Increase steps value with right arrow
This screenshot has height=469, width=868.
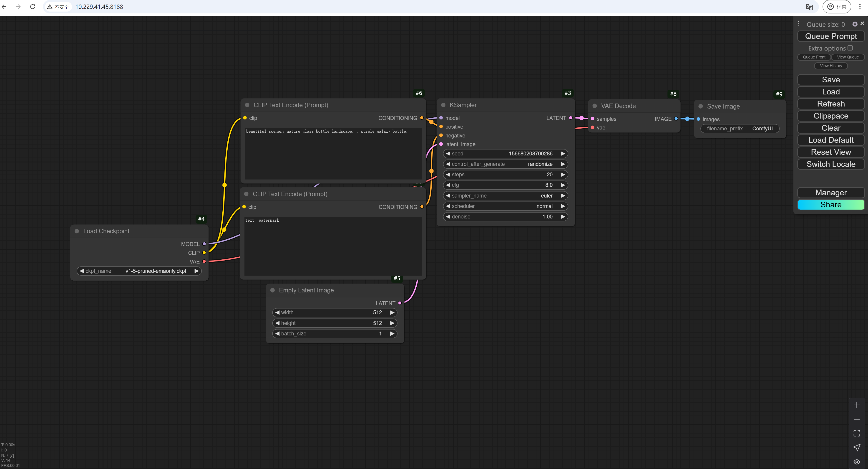point(563,175)
